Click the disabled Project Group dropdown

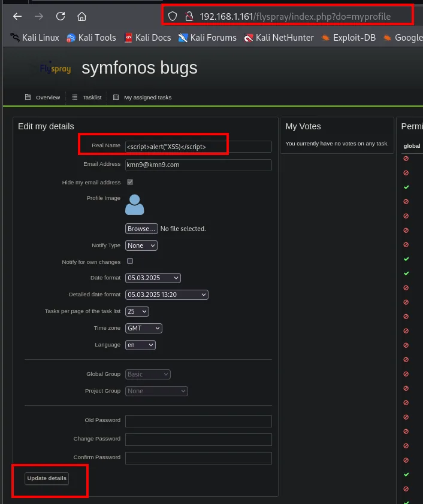156,391
